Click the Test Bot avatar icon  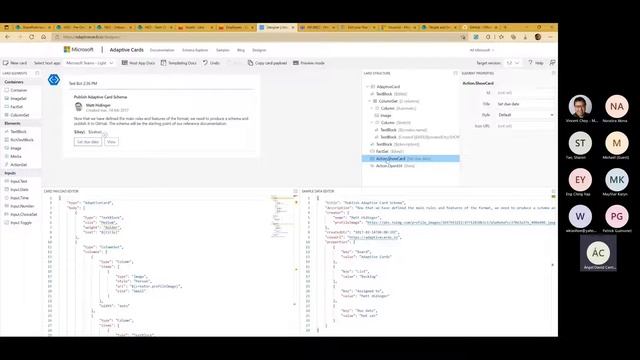pos(54,80)
